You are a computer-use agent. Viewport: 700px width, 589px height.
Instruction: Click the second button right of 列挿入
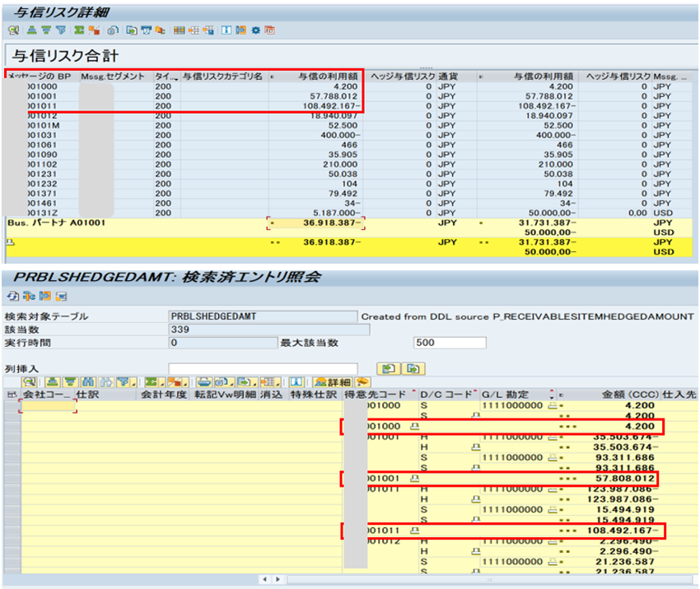(413, 369)
